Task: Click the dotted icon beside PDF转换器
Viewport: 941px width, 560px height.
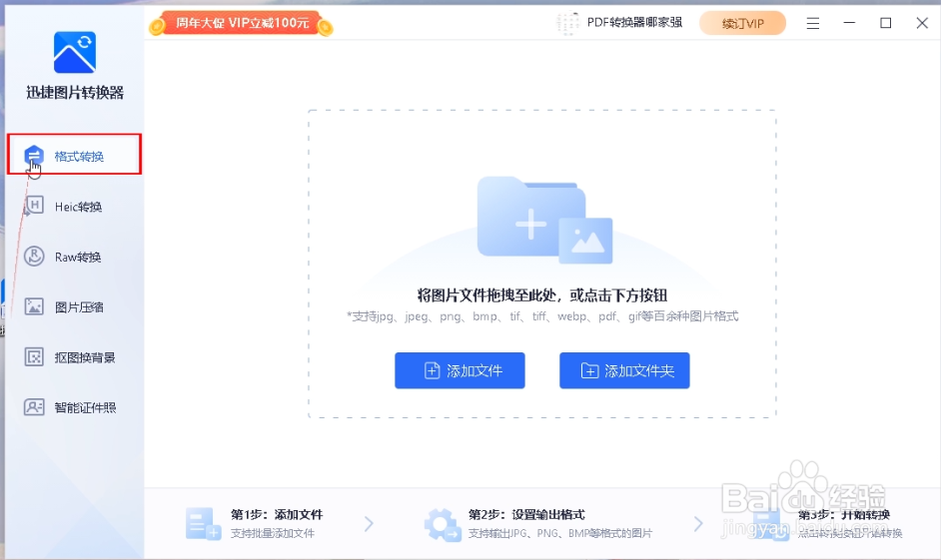Action: pyautogui.click(x=567, y=24)
